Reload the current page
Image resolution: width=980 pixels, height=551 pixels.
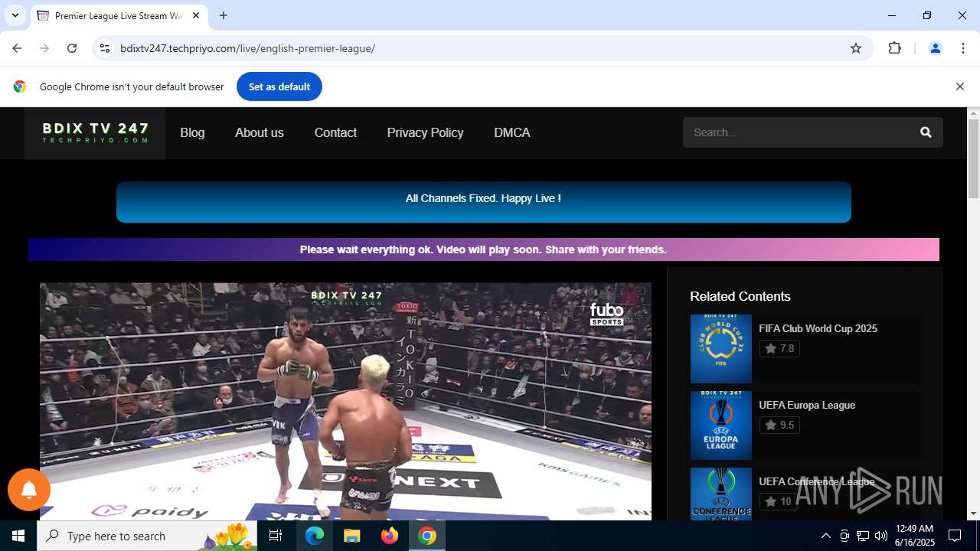coord(72,48)
